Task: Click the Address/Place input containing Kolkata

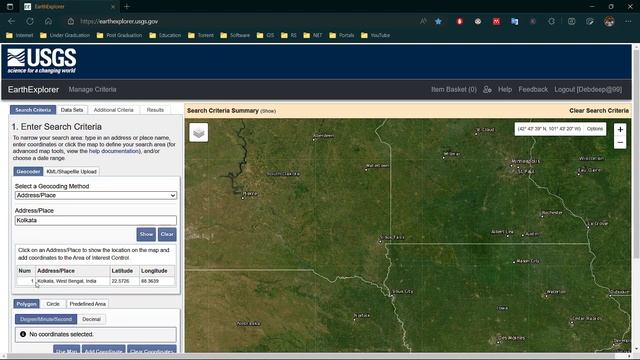Action: (x=96, y=220)
